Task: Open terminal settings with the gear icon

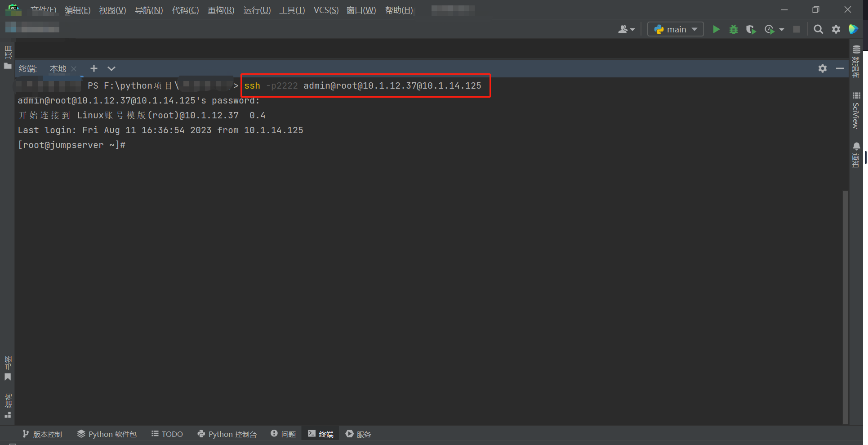Action: coord(823,68)
